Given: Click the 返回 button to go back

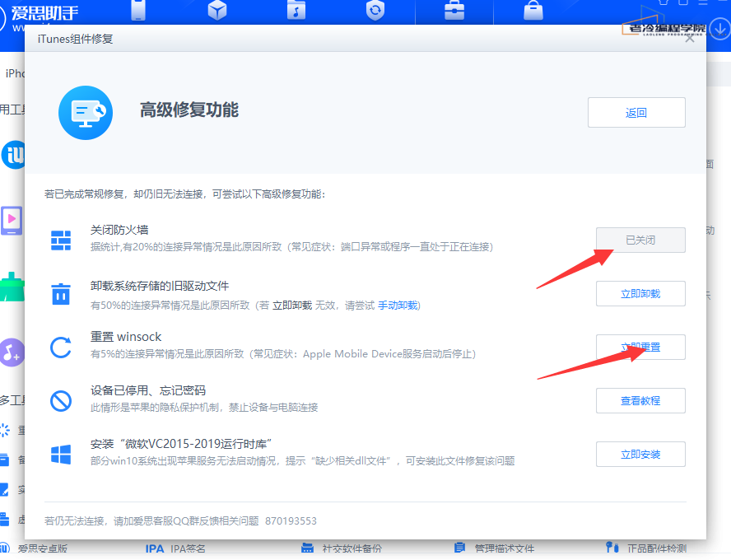Looking at the screenshot, I should pos(636,112).
